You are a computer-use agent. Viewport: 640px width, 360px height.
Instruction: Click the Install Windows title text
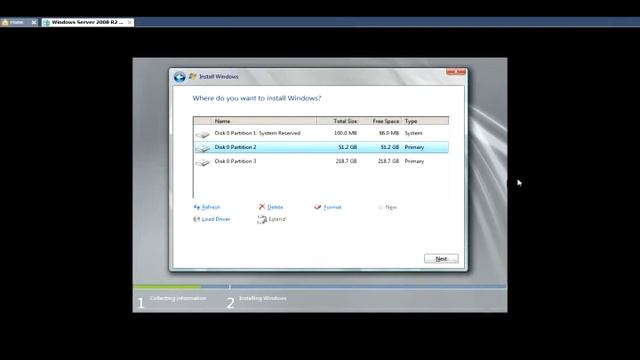coord(219,77)
